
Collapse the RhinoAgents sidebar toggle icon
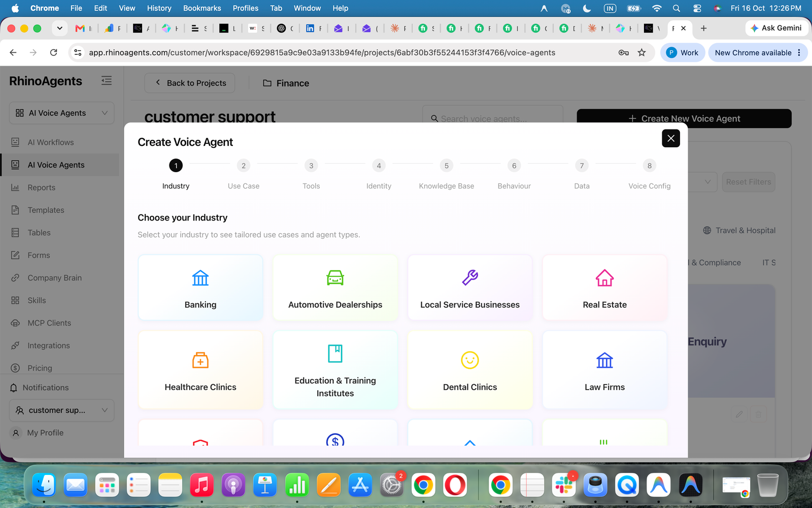point(107,81)
